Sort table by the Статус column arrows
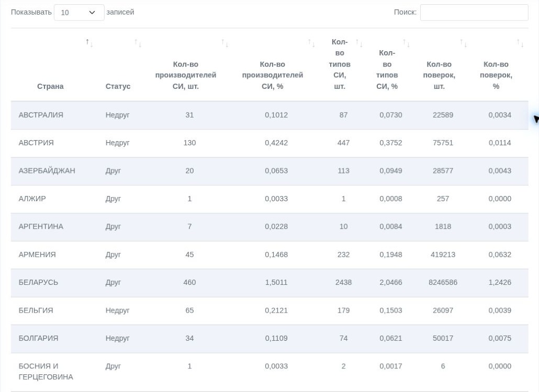 (138, 43)
